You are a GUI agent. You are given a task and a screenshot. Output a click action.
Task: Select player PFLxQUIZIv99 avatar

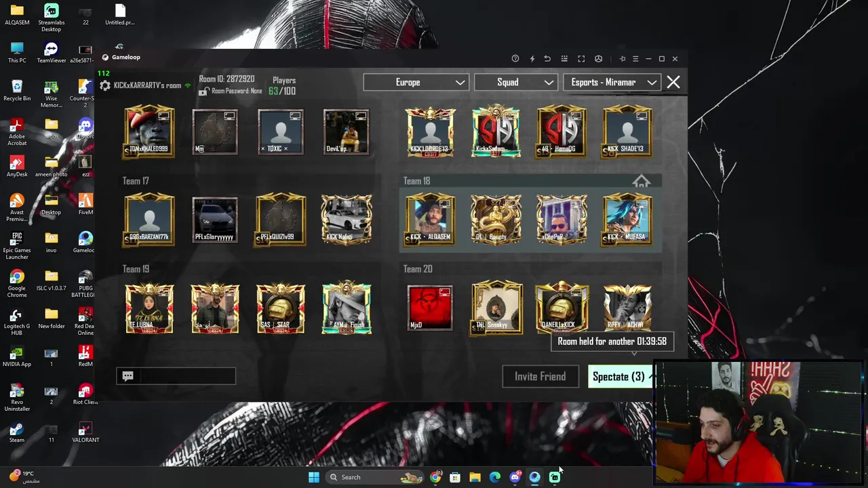click(x=281, y=220)
